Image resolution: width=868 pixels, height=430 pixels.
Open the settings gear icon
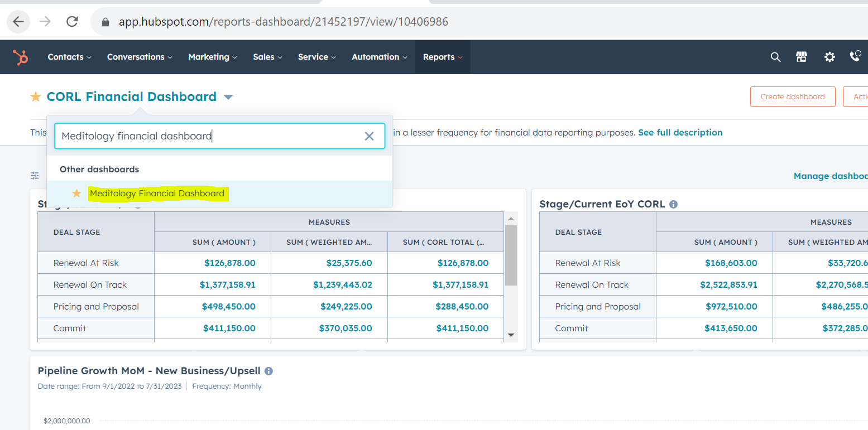click(829, 57)
